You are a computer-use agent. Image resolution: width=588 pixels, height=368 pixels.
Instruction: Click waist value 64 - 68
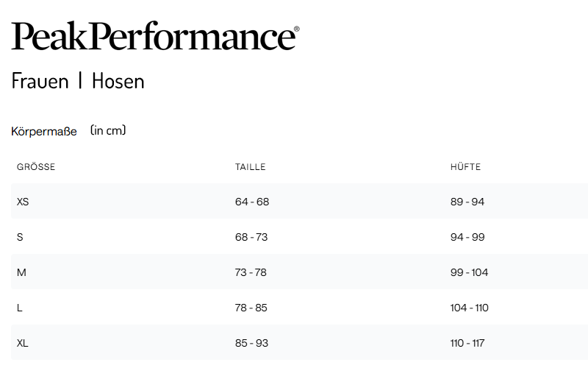pyautogui.click(x=252, y=202)
